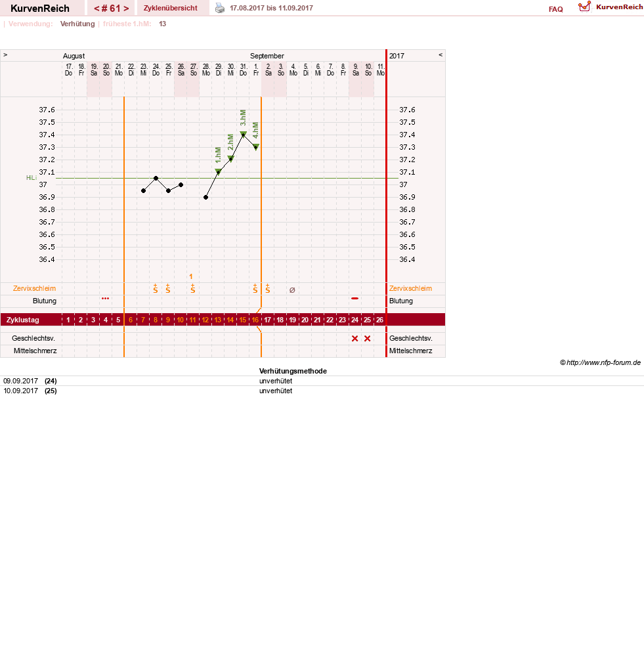Click the red spotting dots on day 4
The height and width of the screenshot is (646, 644).
point(106,298)
